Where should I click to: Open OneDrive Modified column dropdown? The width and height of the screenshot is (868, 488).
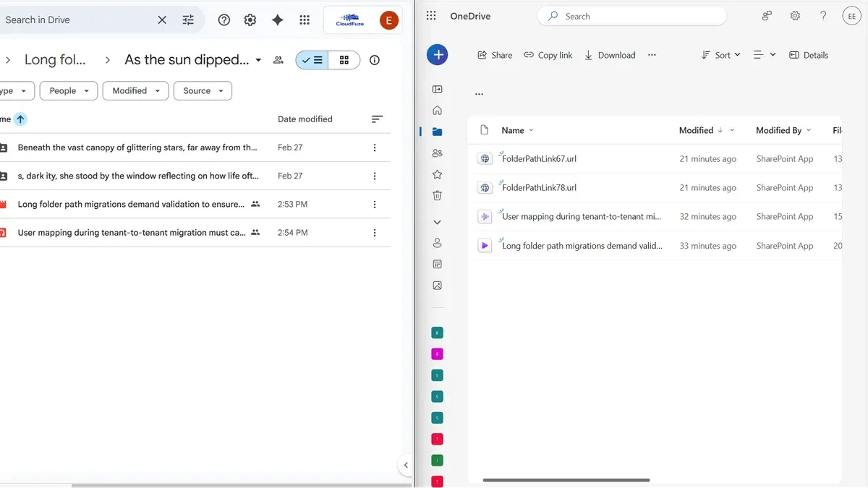coord(732,130)
